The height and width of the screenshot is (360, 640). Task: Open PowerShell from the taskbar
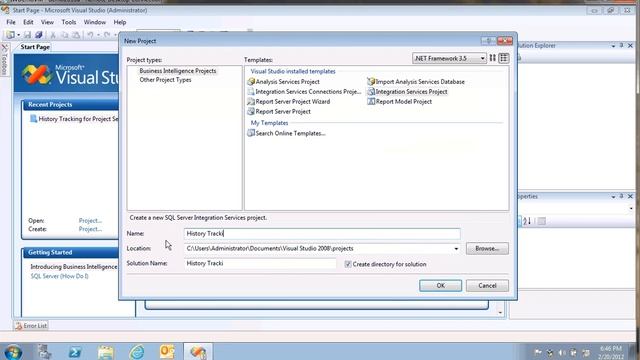(x=75, y=352)
